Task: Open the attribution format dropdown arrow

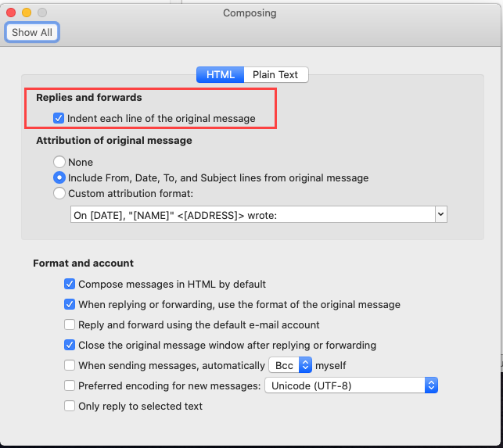Action: click(441, 214)
